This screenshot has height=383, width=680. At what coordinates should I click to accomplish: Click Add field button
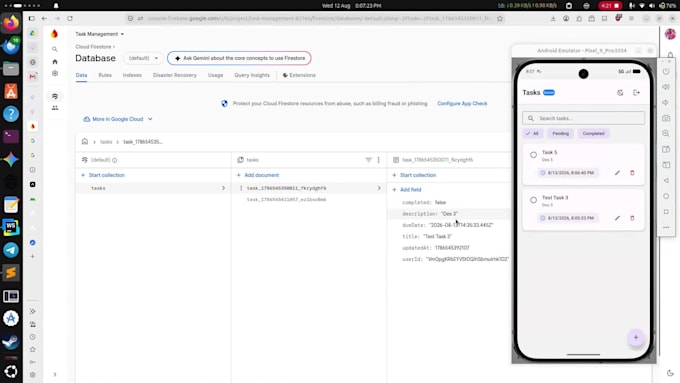click(x=407, y=190)
